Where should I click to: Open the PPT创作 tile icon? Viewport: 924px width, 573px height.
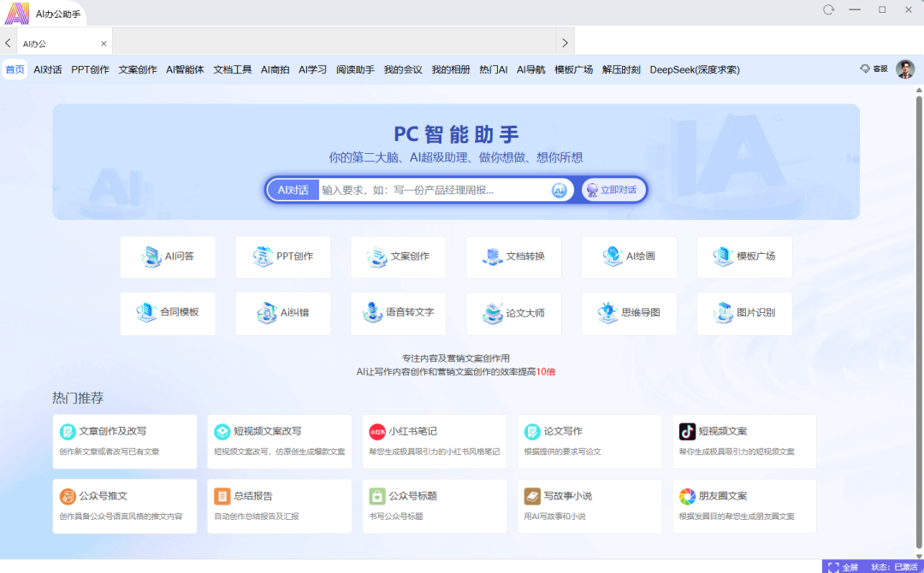point(263,257)
